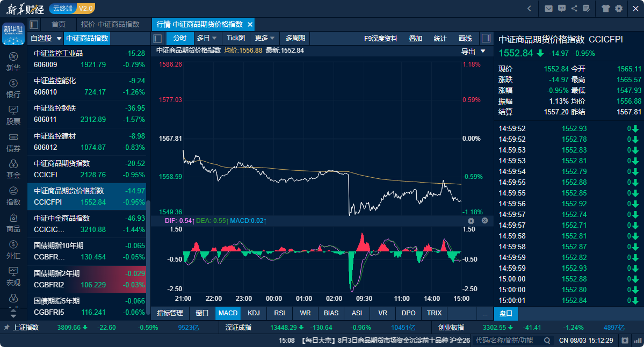The height and width of the screenshot is (347, 644).
Task: Select 国债期指2年期 CGBFRI2 row
Action: point(86,279)
